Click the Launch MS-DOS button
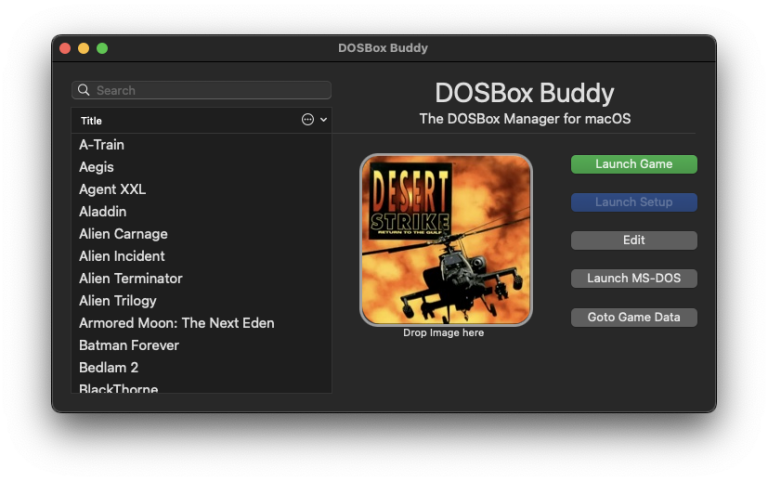768x481 pixels. [634, 279]
